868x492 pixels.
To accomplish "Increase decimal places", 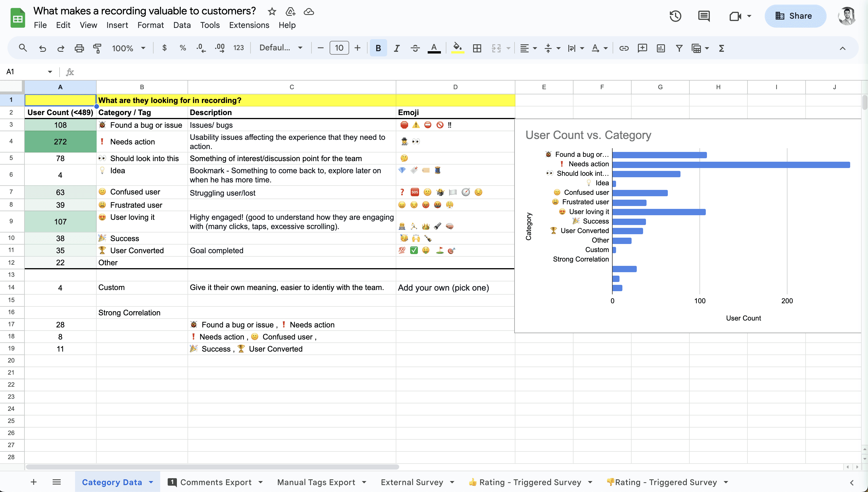I will pos(219,48).
